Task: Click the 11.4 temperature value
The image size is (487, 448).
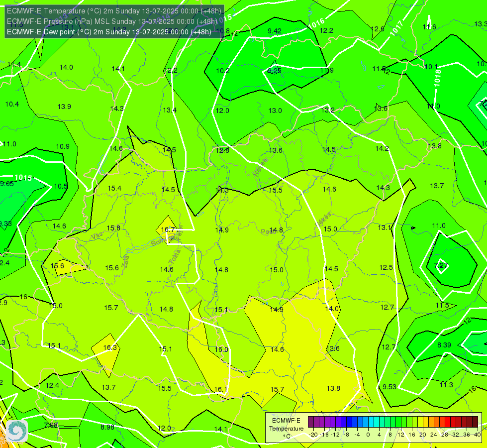Action: [x=14, y=64]
